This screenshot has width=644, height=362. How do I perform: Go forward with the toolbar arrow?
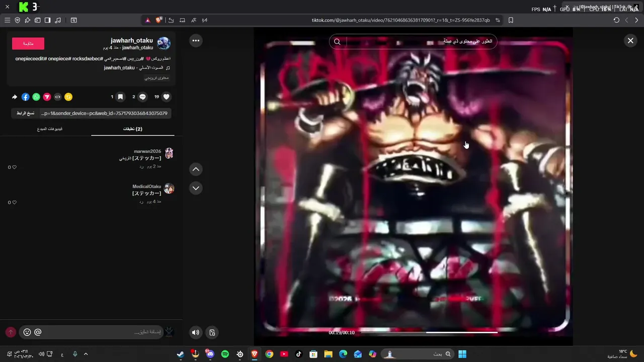point(636,20)
